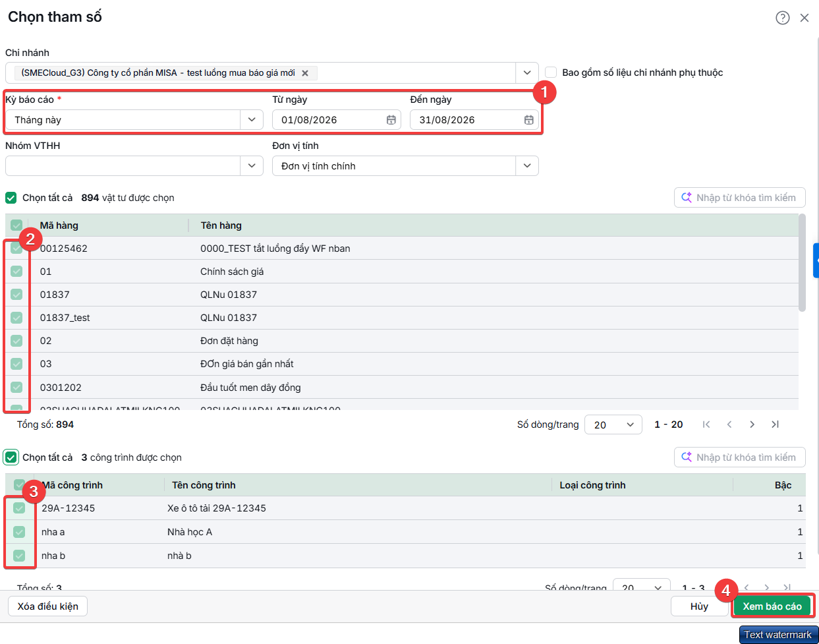
Task: Open the Nhóm VTHH dropdown
Action: point(252,166)
